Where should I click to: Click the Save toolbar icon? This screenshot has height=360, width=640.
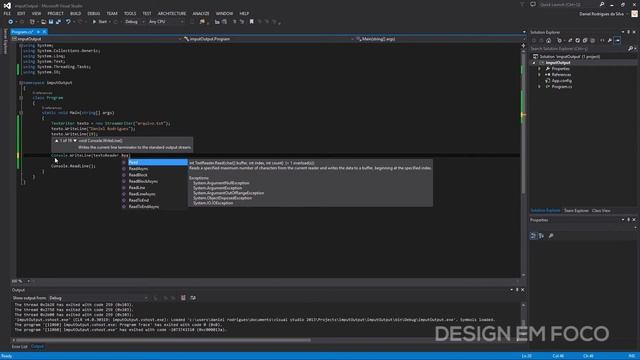[x=51, y=22]
